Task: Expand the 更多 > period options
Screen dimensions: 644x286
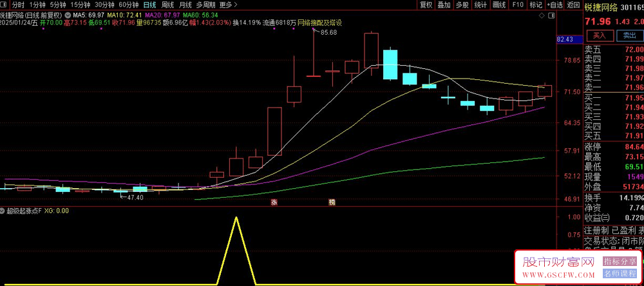Action: (x=229, y=5)
